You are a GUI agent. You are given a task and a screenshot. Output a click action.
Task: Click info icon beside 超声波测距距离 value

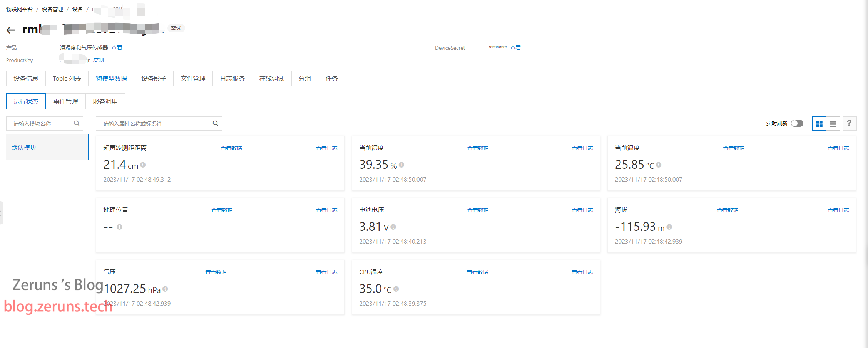pyautogui.click(x=143, y=165)
